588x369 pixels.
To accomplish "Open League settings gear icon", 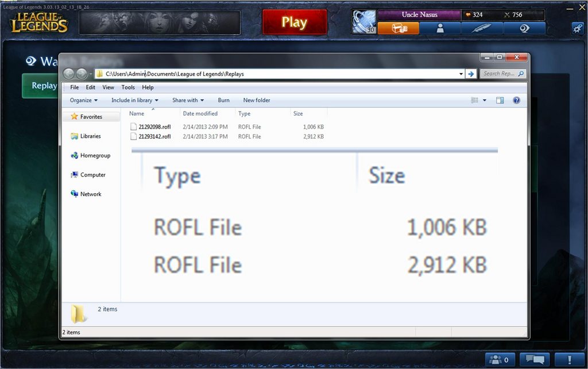I will (x=577, y=28).
